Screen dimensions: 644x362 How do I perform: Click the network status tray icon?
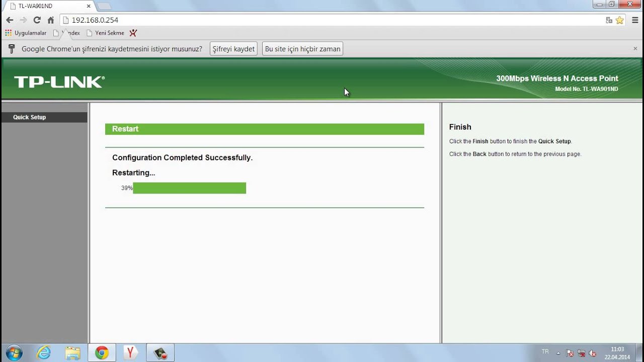pos(582,353)
